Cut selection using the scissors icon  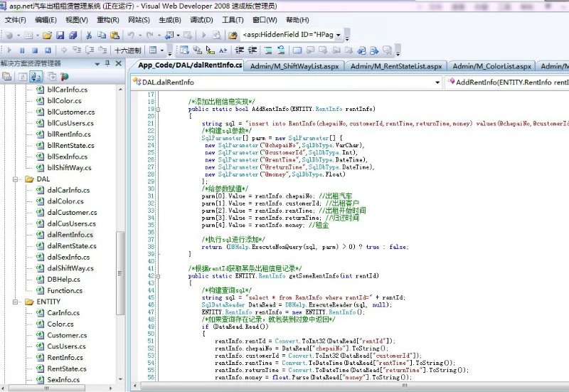point(89,35)
